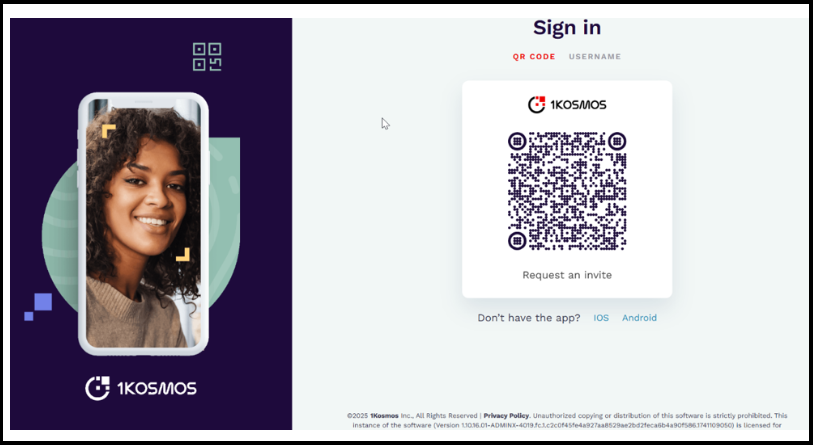Click the "Don't have the app?" text
Screen dimensions: 813x445
pos(529,318)
